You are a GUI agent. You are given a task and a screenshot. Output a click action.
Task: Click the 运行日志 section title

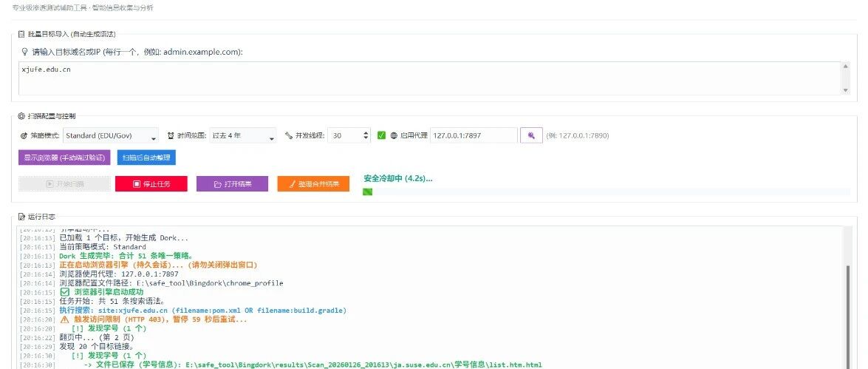[x=41, y=217]
